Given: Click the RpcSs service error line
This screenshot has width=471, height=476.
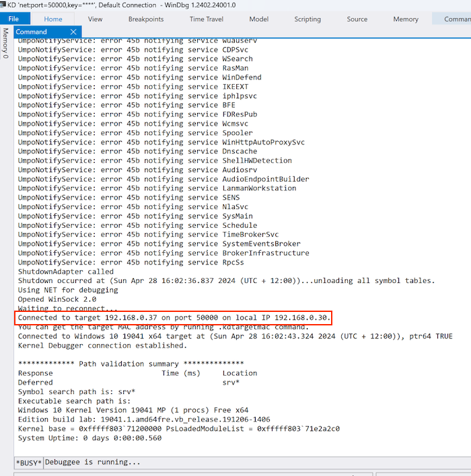Looking at the screenshot, I should 131,262.
